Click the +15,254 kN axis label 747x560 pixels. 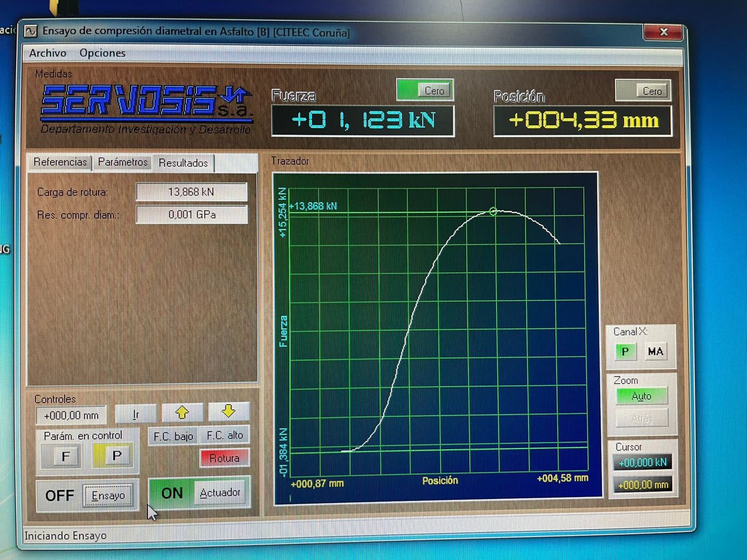284,213
